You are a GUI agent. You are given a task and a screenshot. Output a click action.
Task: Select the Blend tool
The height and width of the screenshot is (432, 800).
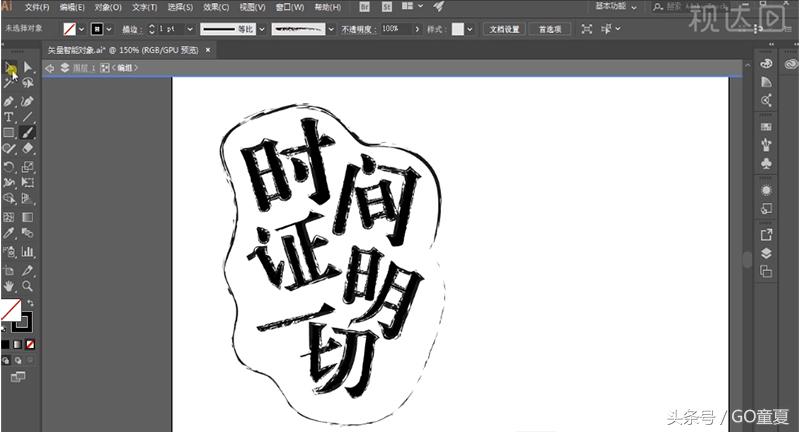(x=28, y=233)
